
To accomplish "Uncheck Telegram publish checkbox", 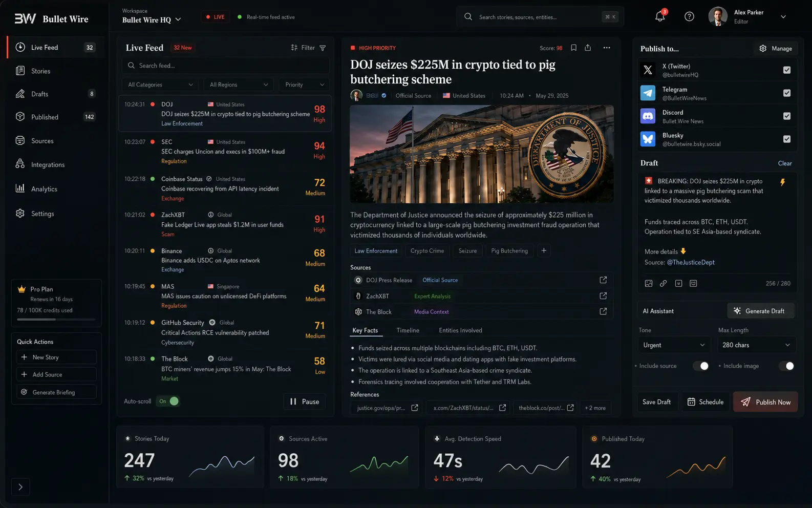I will point(787,93).
